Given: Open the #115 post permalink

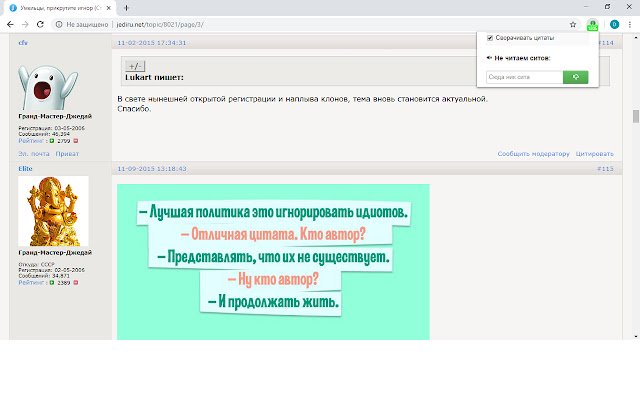Looking at the screenshot, I should [x=605, y=169].
